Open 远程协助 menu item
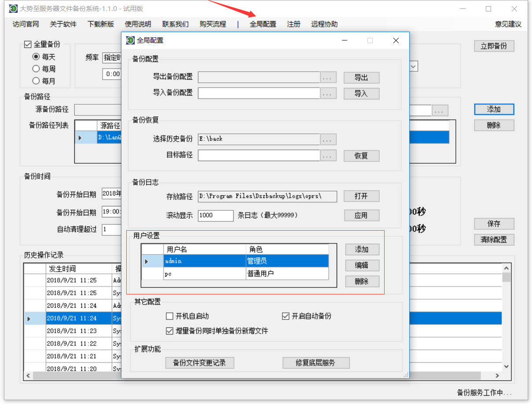 click(x=324, y=24)
